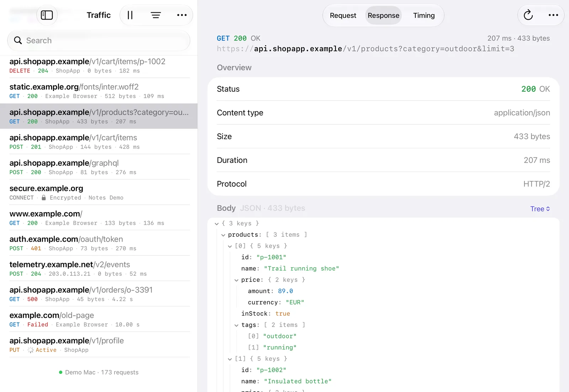Click lock icon on secure.example.org row

tap(44, 198)
